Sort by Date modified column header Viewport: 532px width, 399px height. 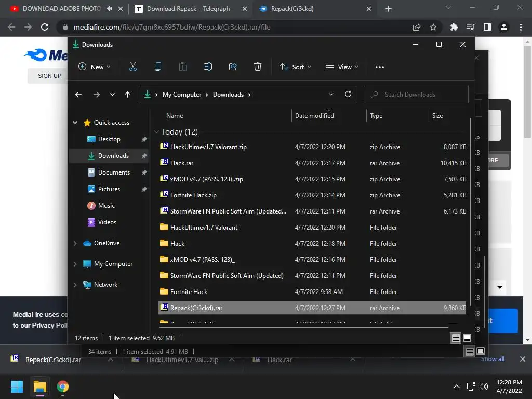click(314, 116)
